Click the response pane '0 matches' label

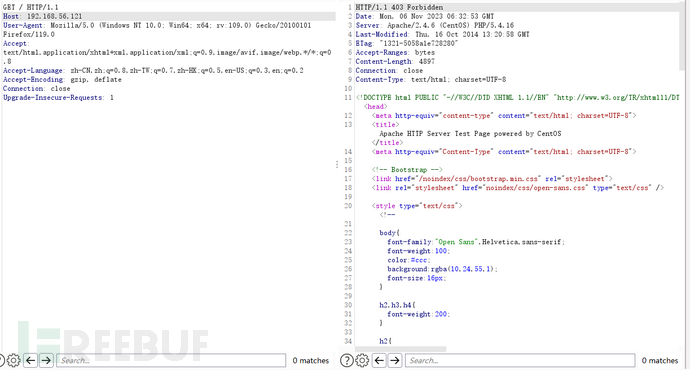660,361
